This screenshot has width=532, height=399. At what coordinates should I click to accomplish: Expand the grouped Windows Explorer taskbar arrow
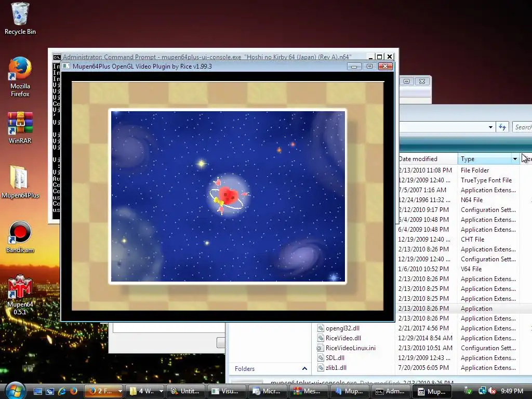(161, 391)
